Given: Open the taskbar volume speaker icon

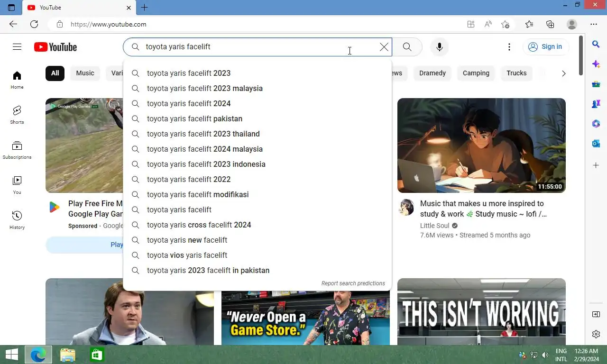Looking at the screenshot, I should point(545,355).
